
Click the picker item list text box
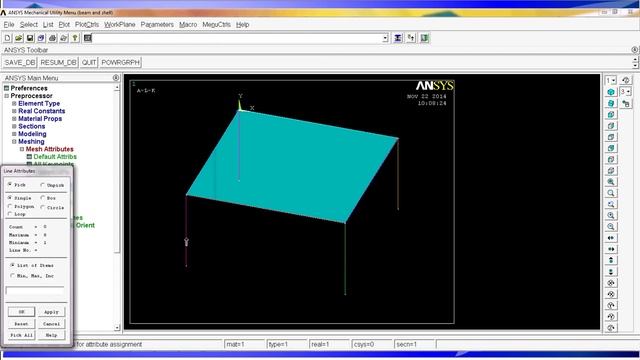coord(35,290)
